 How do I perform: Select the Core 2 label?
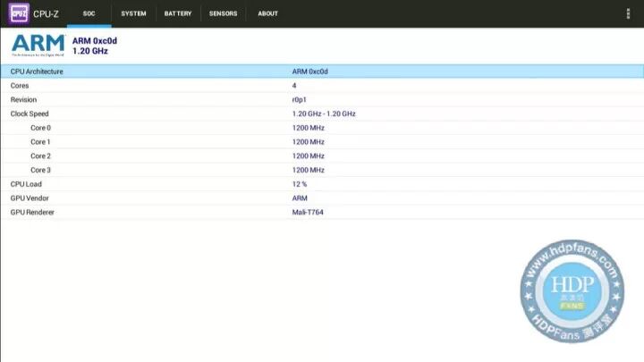click(x=40, y=156)
